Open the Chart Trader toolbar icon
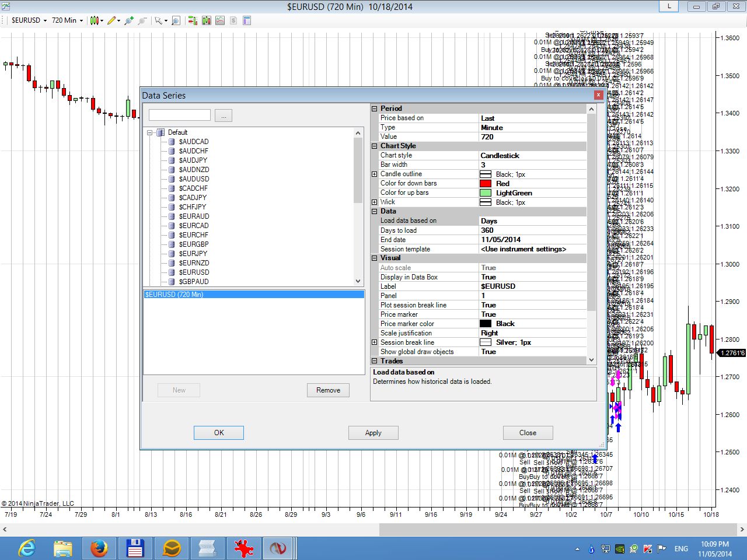 point(193,20)
